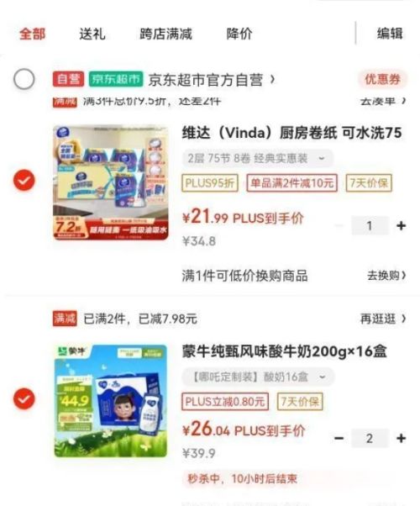Open the 优惠券 coupon button
This screenshot has width=420, height=506.
pos(382,79)
